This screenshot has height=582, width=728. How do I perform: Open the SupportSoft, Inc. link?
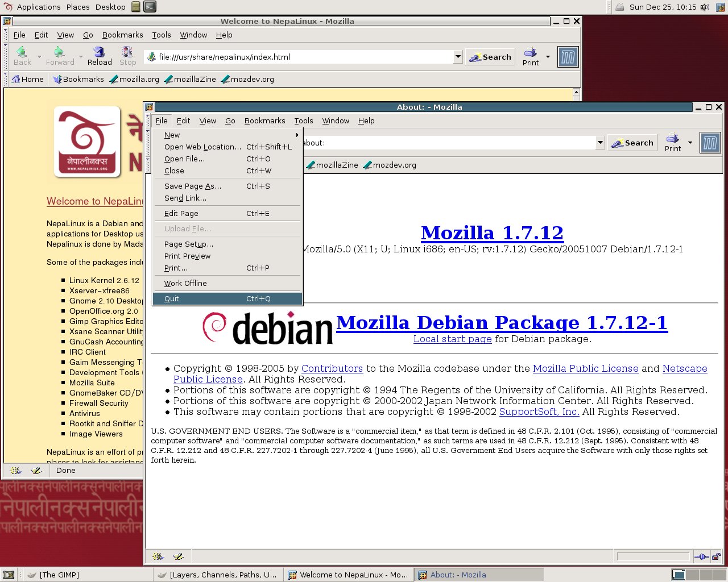[x=539, y=411]
